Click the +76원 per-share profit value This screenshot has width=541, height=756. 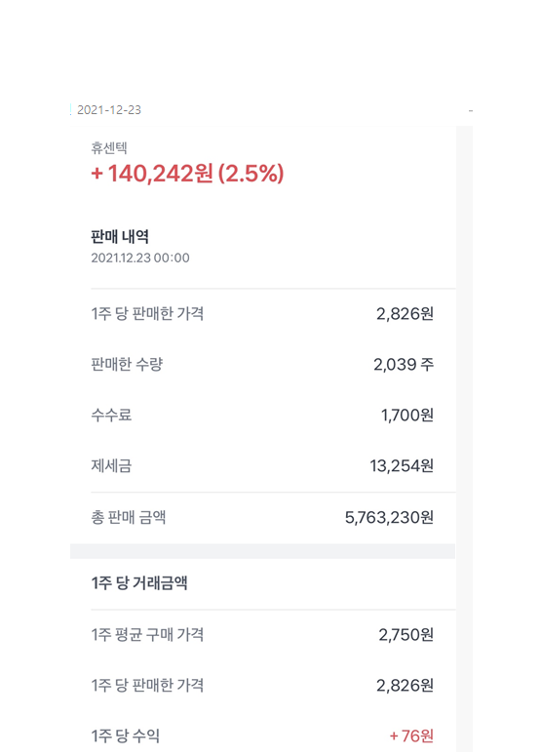(x=412, y=736)
